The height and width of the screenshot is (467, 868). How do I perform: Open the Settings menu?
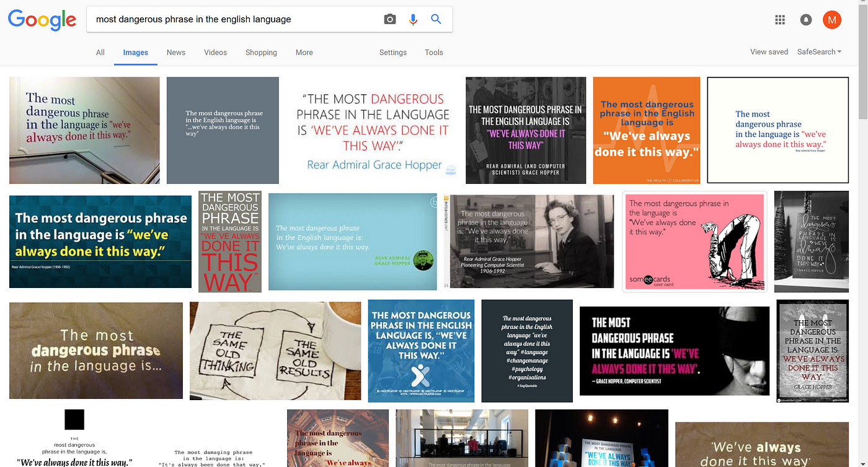pos(393,53)
